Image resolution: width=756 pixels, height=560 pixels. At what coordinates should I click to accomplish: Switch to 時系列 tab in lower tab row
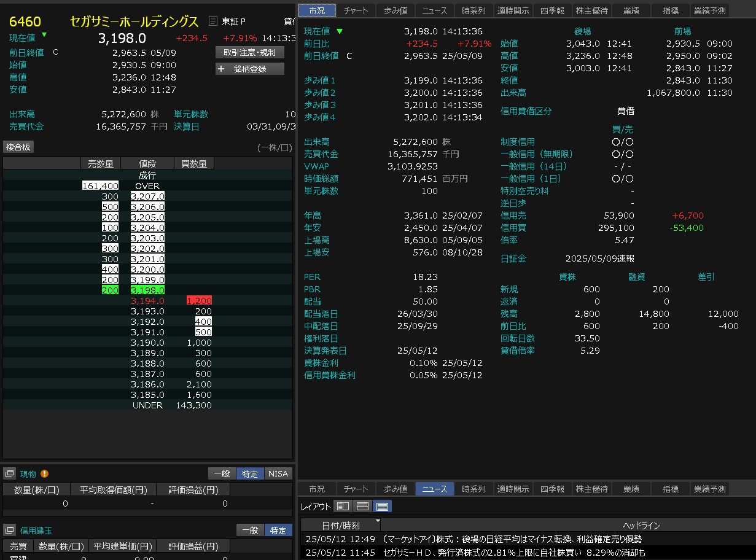coord(473,489)
